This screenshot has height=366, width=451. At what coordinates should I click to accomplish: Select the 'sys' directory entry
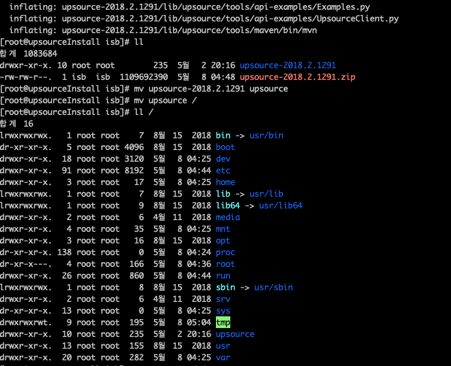point(223,311)
